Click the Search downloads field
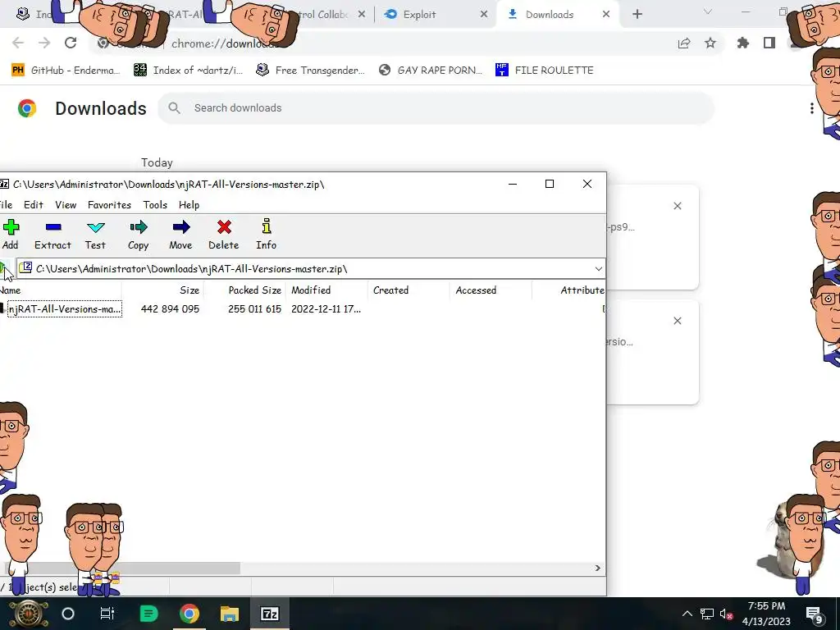The width and height of the screenshot is (840, 630). 436,108
